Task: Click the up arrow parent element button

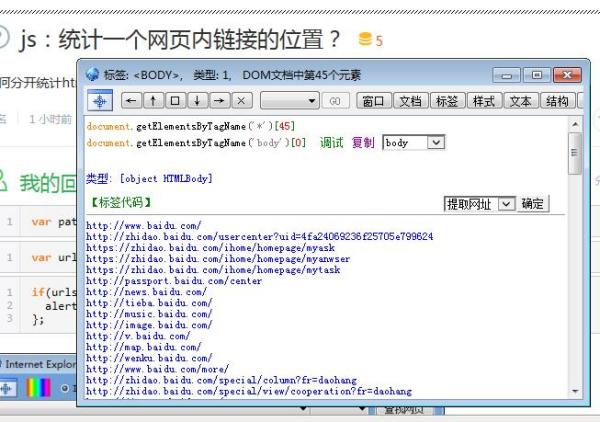Action: tap(153, 101)
